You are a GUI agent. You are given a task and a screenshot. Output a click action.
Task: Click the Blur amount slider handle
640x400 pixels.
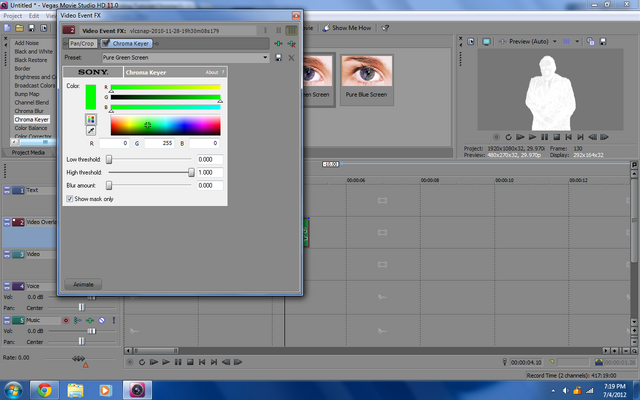click(x=109, y=185)
